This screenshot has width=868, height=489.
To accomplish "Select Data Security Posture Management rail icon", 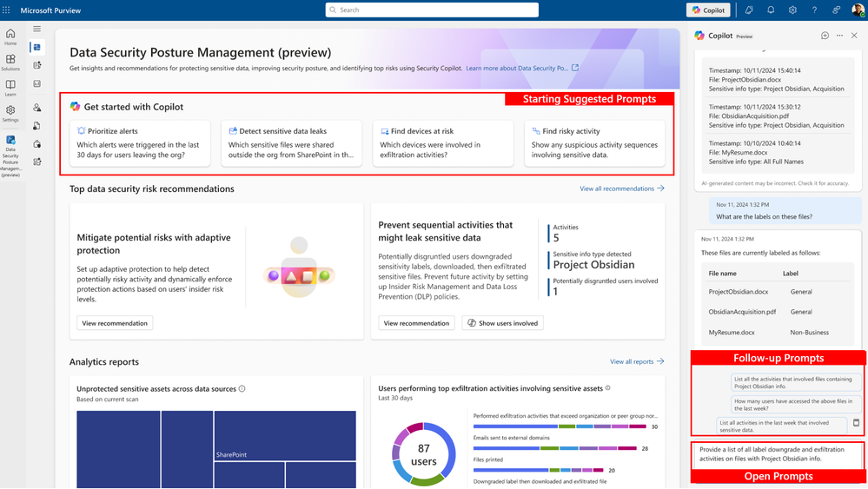I will coord(10,155).
